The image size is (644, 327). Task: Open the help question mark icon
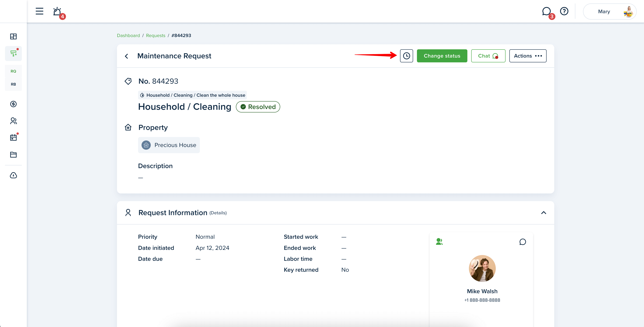(x=564, y=11)
